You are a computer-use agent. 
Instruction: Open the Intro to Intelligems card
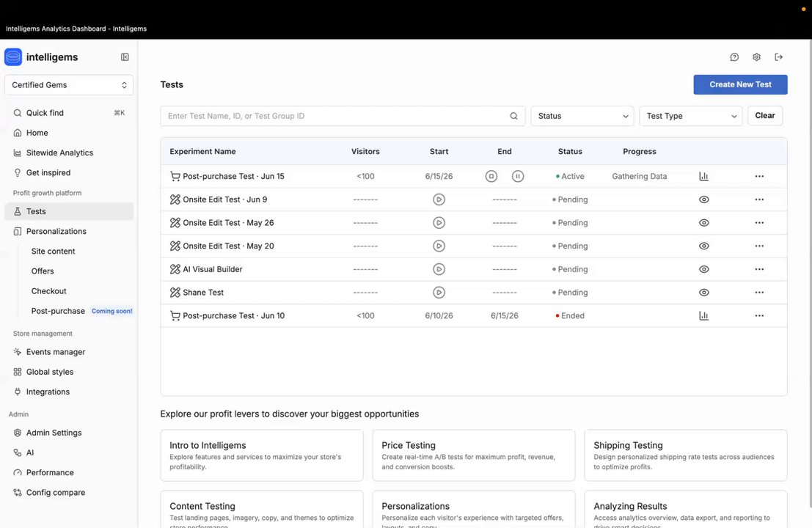point(262,455)
